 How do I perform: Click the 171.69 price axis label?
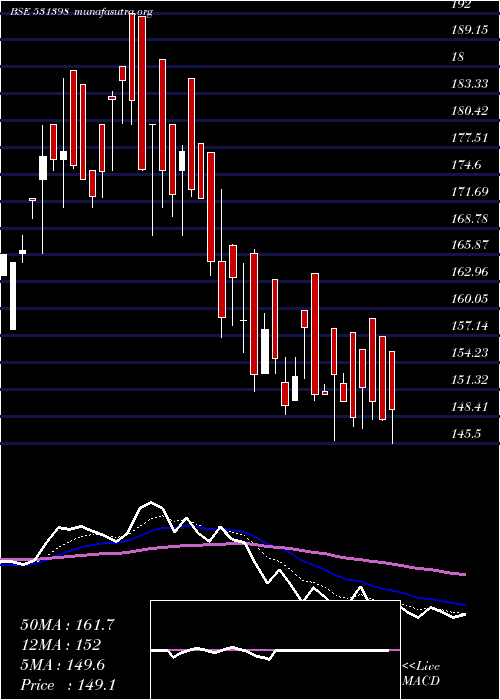(x=470, y=192)
